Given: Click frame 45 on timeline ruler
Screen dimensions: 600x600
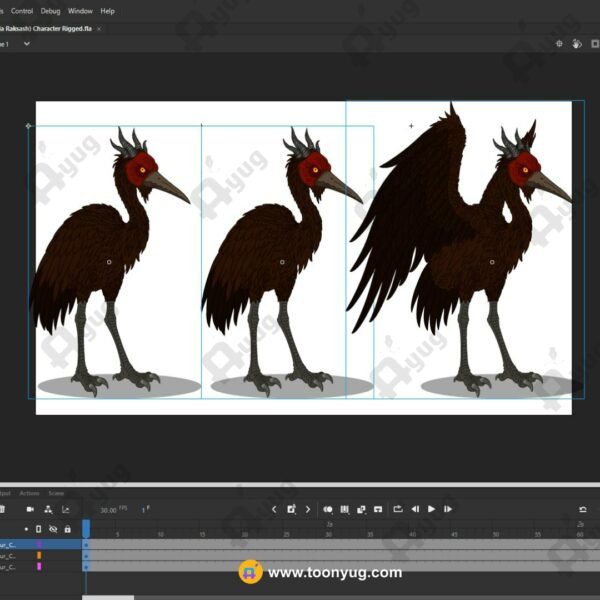Looking at the screenshot, I should (x=454, y=534).
